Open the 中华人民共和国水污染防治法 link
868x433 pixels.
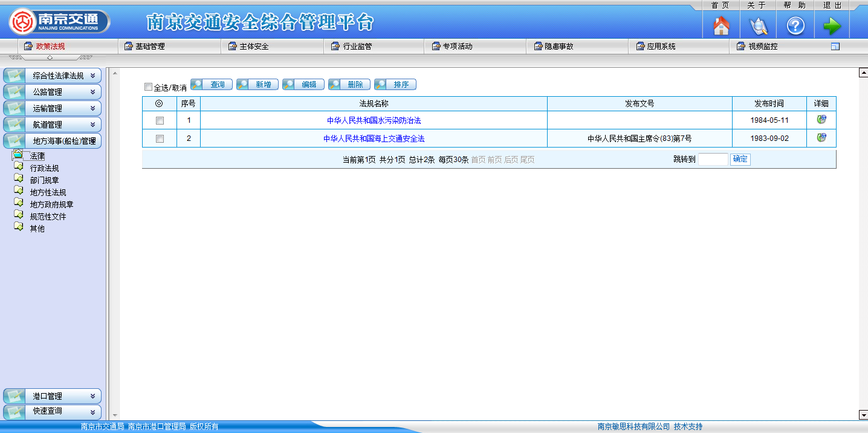(x=374, y=120)
